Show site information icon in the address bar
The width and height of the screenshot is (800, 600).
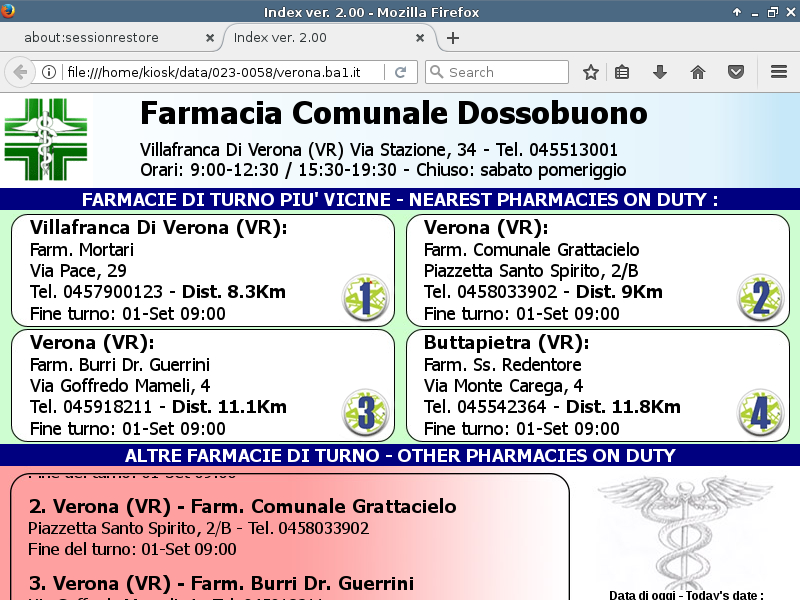[x=48, y=72]
